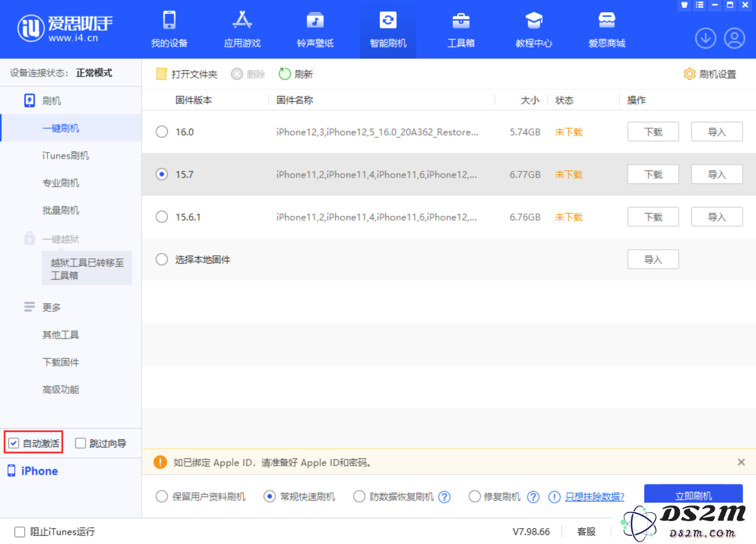Image resolution: width=756 pixels, height=544 pixels.
Task: Click 导入 button for firmware 15.6.1
Action: click(717, 217)
